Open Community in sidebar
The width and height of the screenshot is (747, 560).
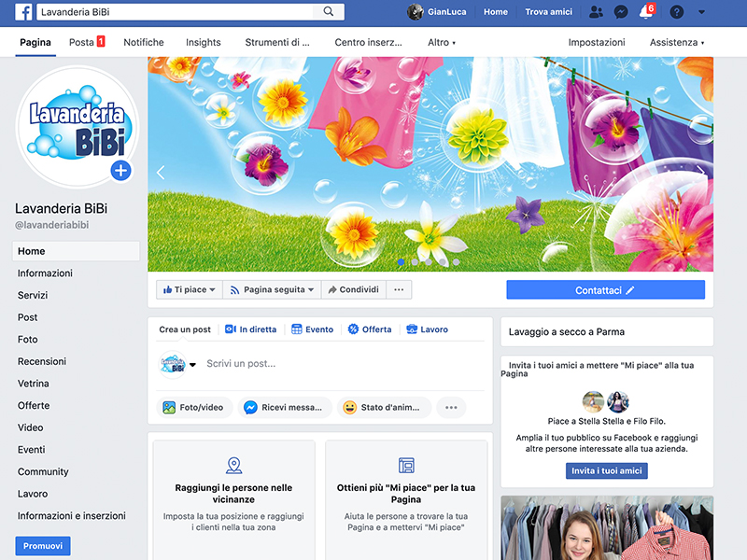(x=43, y=471)
